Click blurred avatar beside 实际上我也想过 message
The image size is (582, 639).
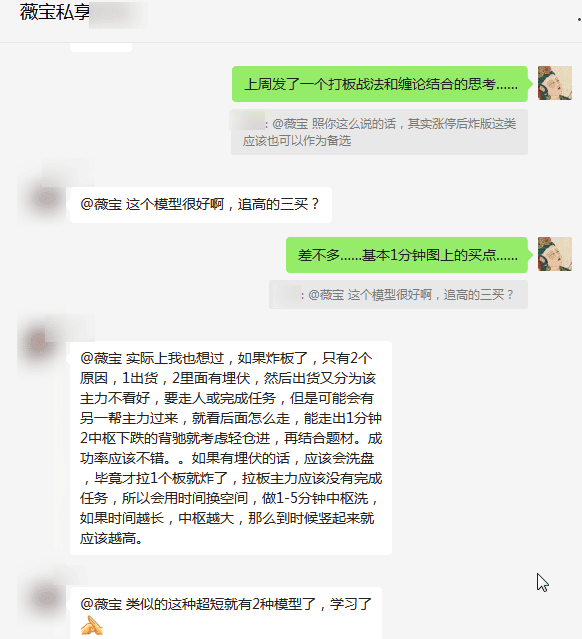pyautogui.click(x=39, y=342)
